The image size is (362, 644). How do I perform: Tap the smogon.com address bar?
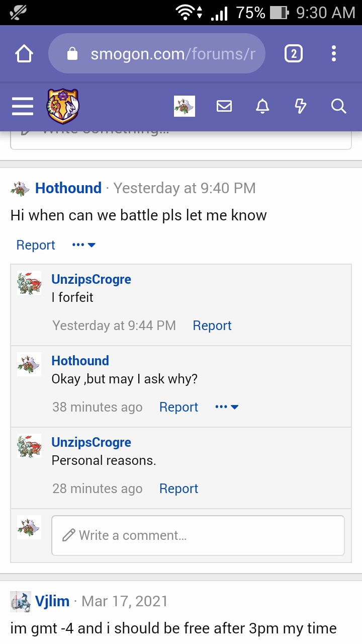157,53
